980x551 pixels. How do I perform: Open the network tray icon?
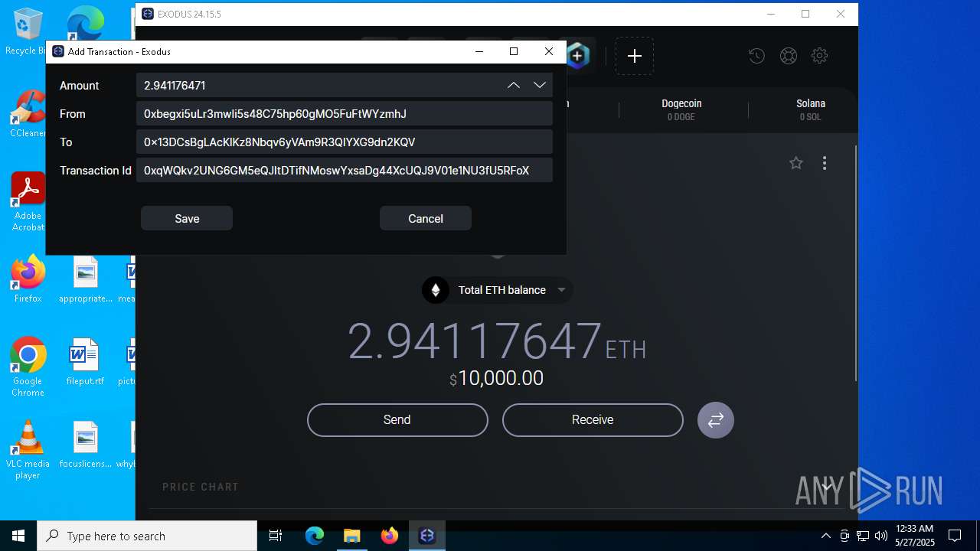863,536
